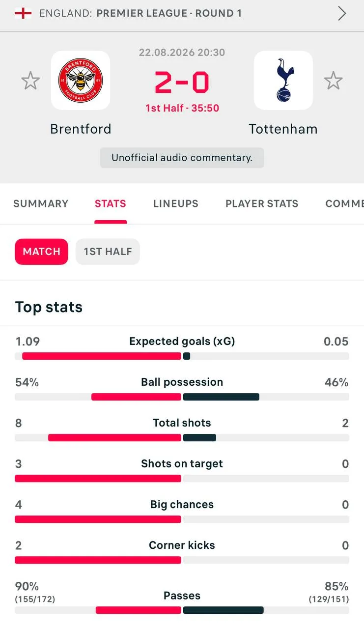Tap the Expected goals (xG) row

click(x=182, y=348)
